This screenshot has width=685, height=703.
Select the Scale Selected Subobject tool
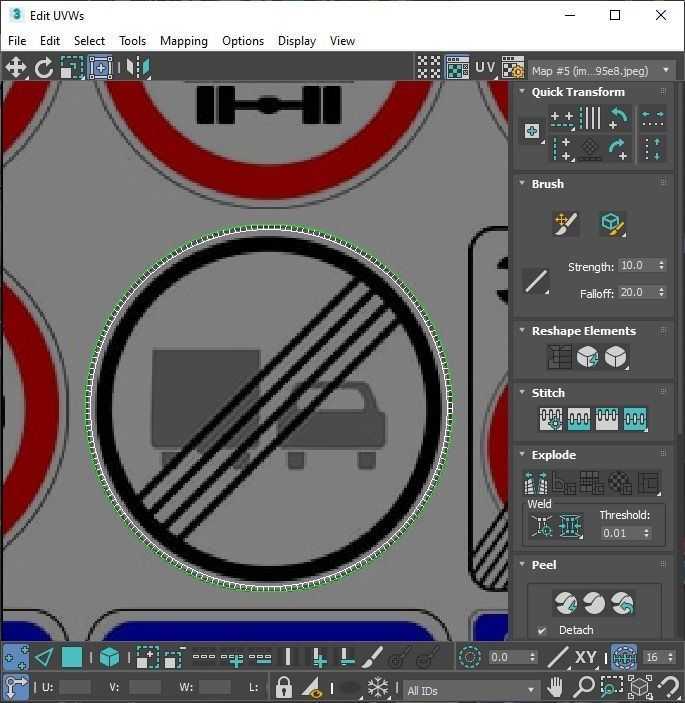[x=72, y=68]
